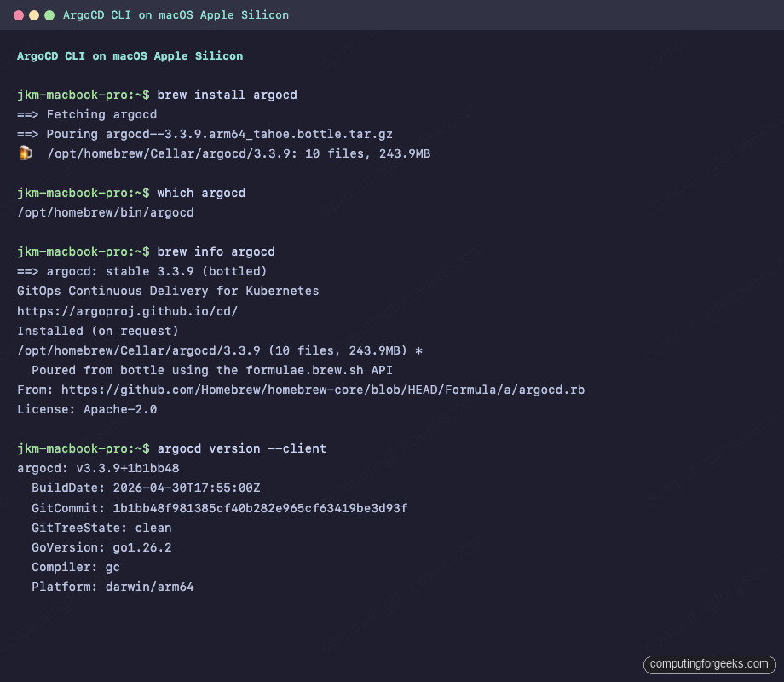Click the 'License: Apache-2.0' line
784x682 pixels.
(x=87, y=409)
